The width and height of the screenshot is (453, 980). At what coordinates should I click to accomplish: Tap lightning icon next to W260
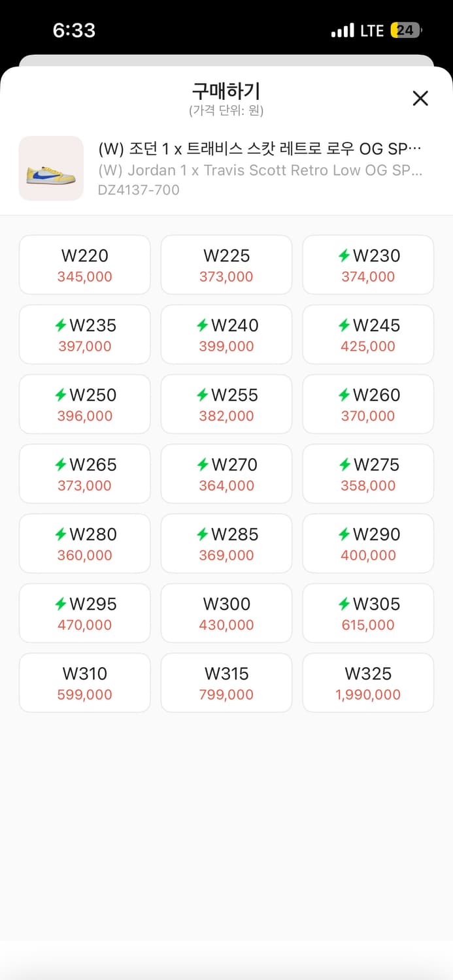(344, 395)
